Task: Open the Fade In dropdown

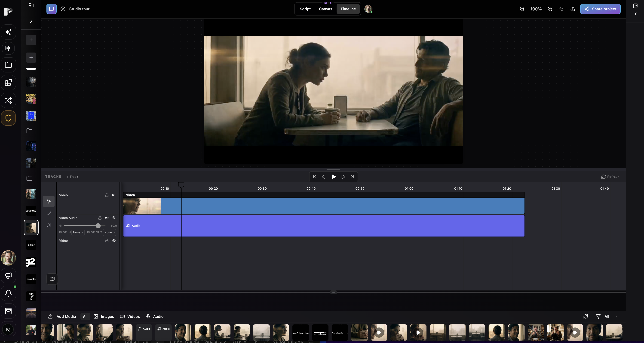Action: coord(78,232)
